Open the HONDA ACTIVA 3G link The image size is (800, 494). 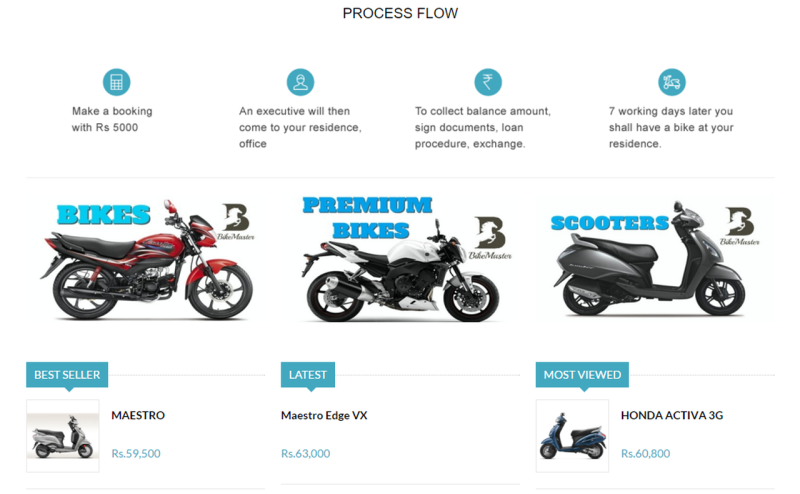(672, 415)
